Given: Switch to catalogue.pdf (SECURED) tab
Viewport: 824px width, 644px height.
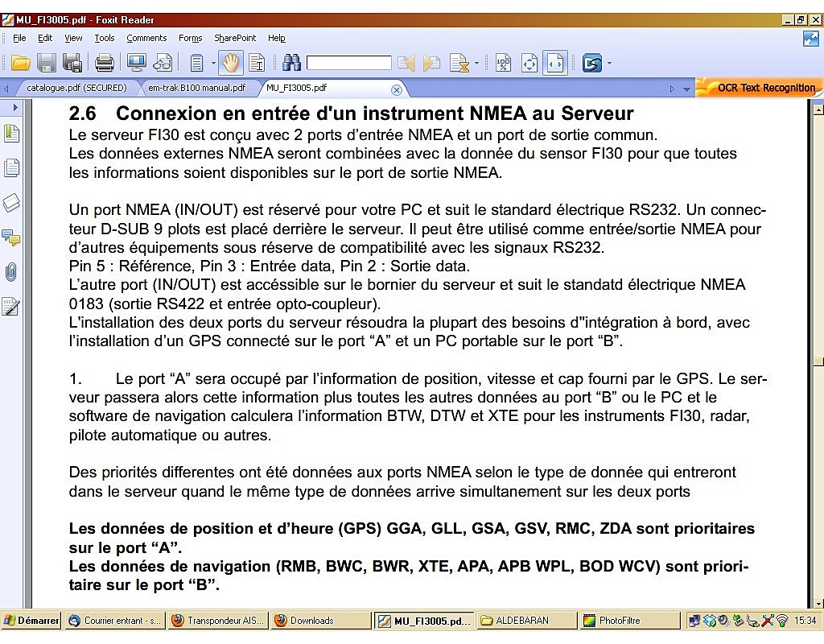Looking at the screenshot, I should click(x=76, y=88).
